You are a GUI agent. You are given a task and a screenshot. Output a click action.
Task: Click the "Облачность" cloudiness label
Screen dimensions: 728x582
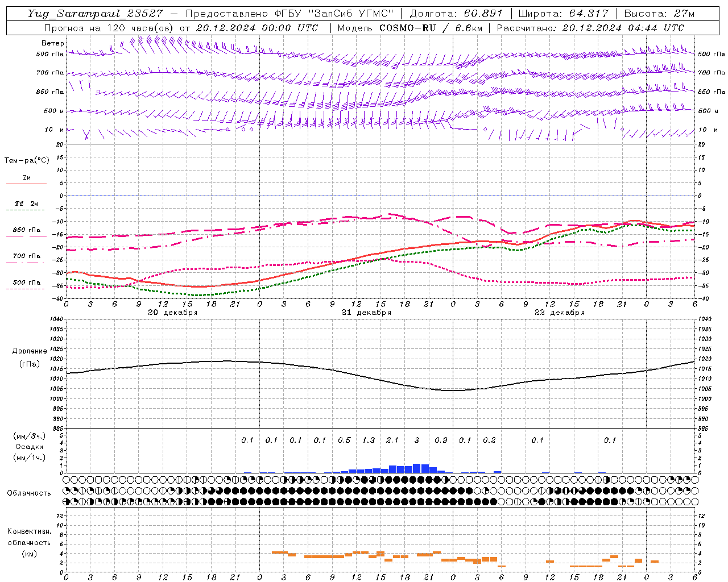[29, 493]
